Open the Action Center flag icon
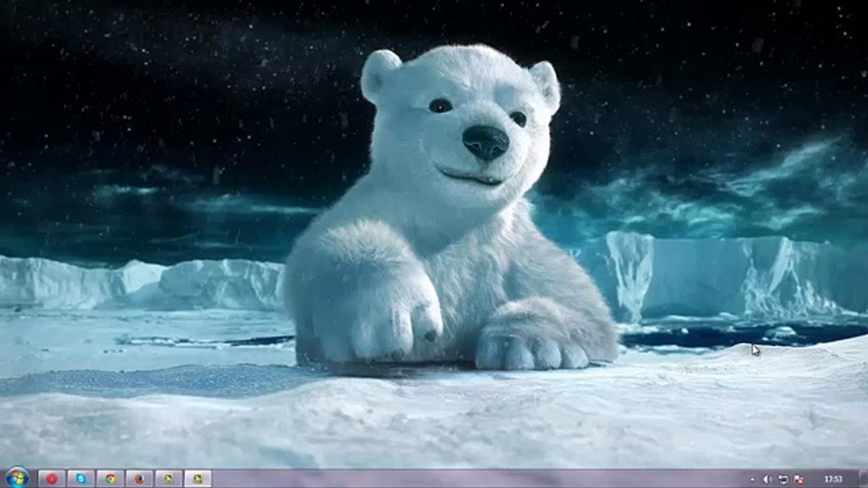The width and height of the screenshot is (868, 488). click(799, 479)
